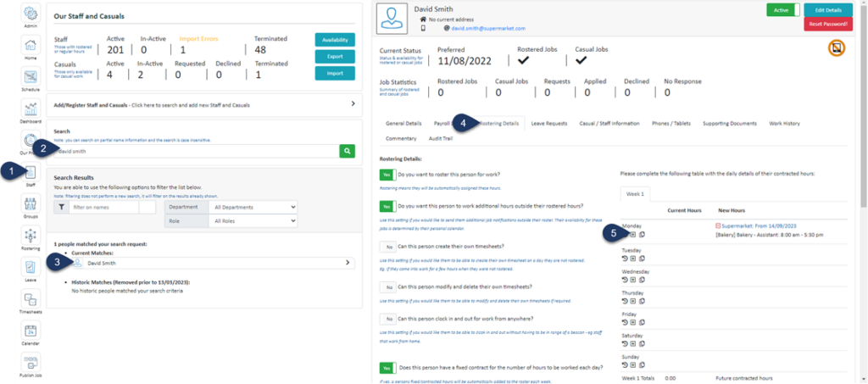The height and width of the screenshot is (384, 868).
Task: Click the Edit Details button
Action: click(827, 10)
